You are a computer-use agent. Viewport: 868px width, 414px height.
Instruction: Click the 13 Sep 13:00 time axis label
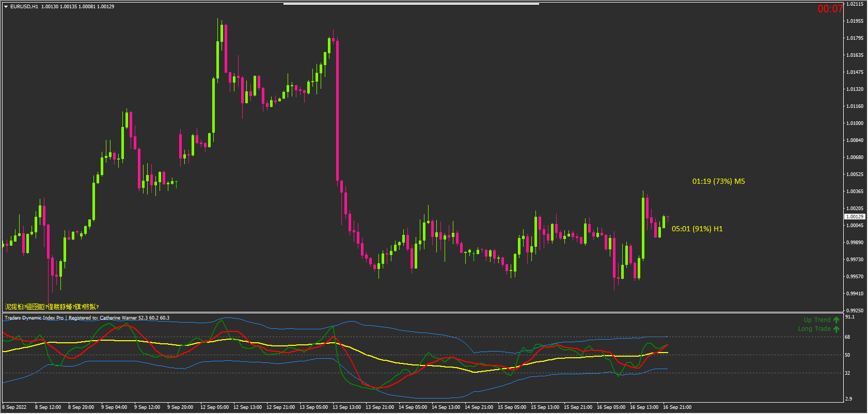click(346, 407)
